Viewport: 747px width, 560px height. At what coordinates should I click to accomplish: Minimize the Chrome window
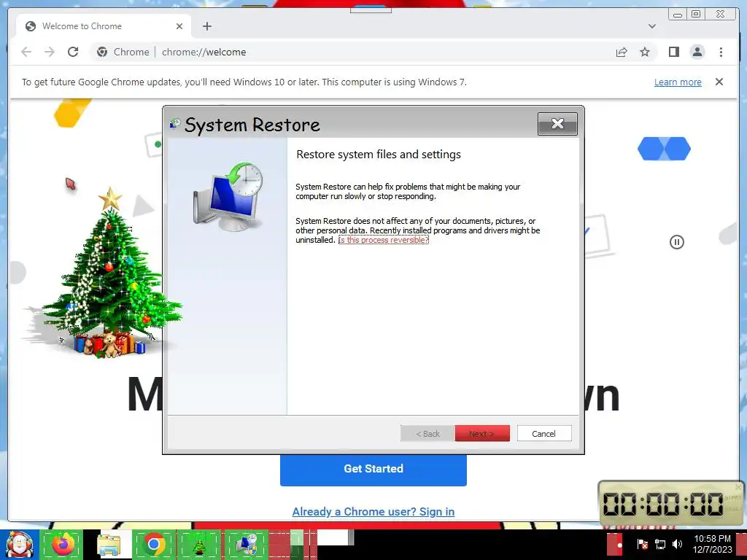tap(677, 15)
